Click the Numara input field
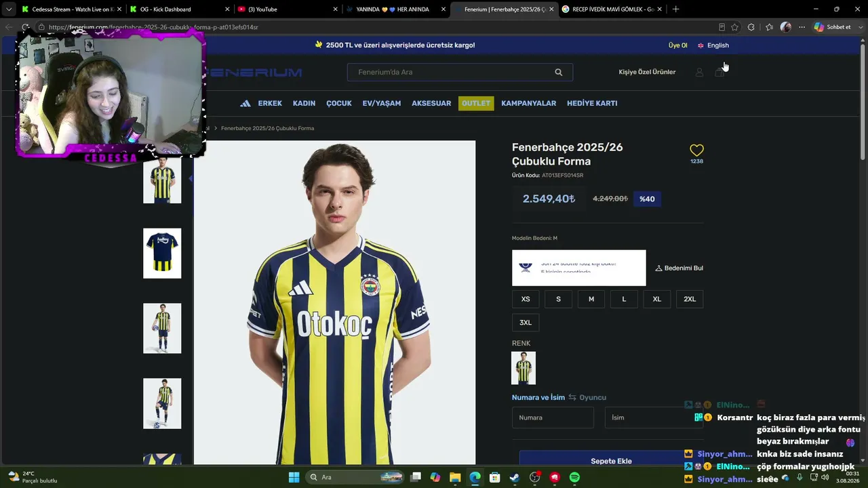The height and width of the screenshot is (488, 868). click(x=553, y=418)
